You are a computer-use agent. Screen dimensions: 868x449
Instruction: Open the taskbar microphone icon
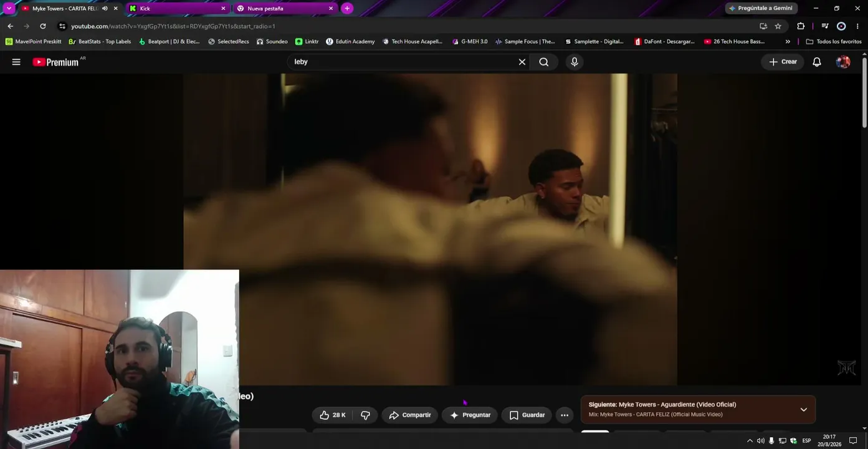771,441
